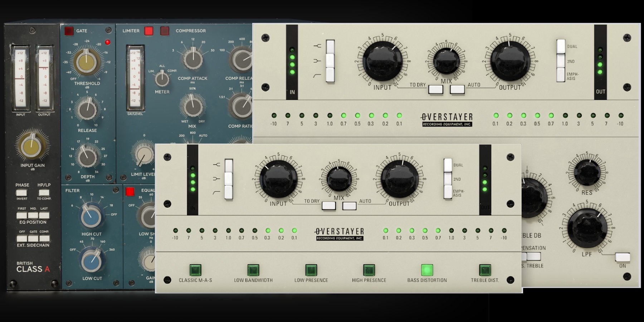Set external sidechain to GATE
The image size is (644, 322).
tap(33, 239)
